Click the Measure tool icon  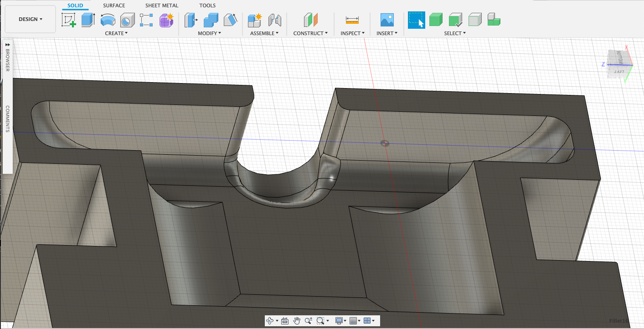352,20
